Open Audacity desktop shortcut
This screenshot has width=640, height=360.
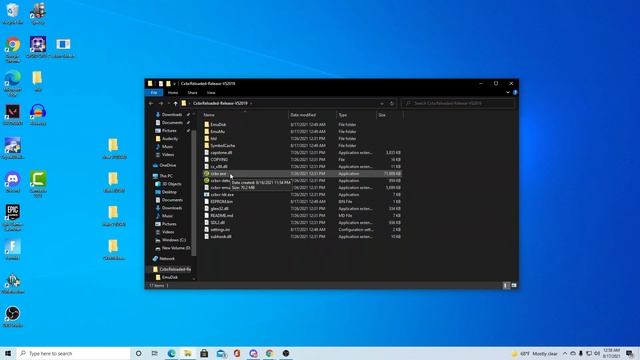[x=38, y=114]
